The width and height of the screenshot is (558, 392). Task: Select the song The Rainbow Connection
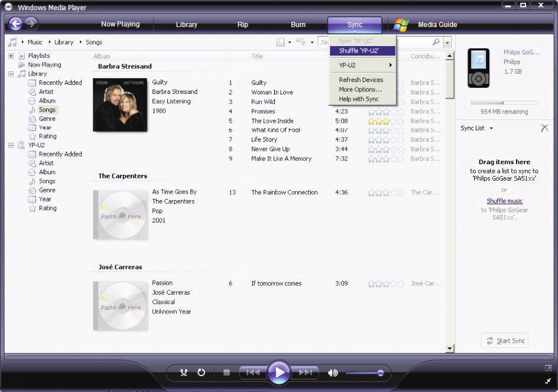pyautogui.click(x=284, y=192)
